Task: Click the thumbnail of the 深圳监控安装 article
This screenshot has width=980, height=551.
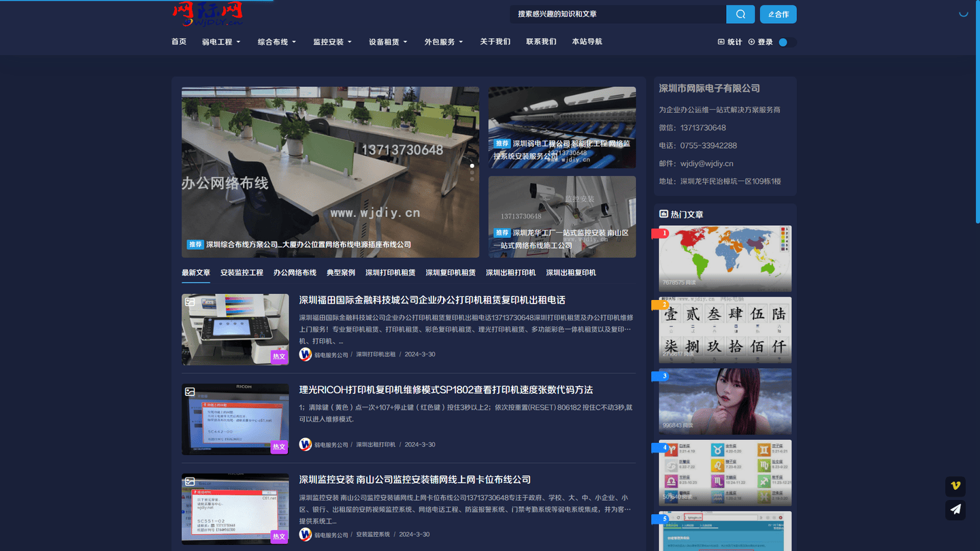Action: click(x=235, y=509)
